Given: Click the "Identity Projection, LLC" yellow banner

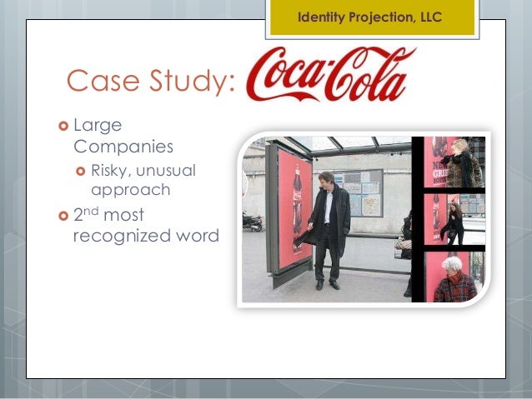Looking at the screenshot, I should point(372,17).
